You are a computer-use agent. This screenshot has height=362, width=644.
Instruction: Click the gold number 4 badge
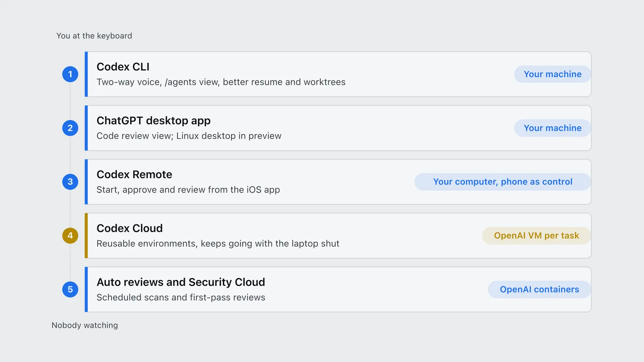click(x=70, y=236)
